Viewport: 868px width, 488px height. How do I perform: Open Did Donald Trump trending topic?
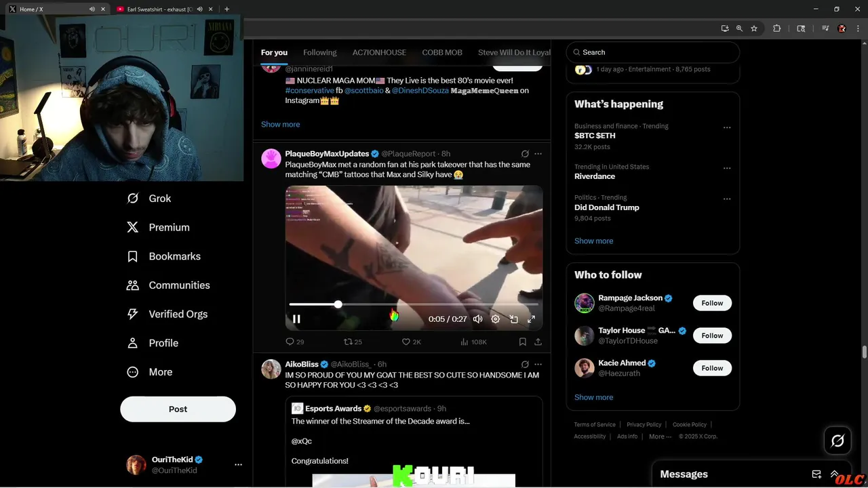point(607,207)
